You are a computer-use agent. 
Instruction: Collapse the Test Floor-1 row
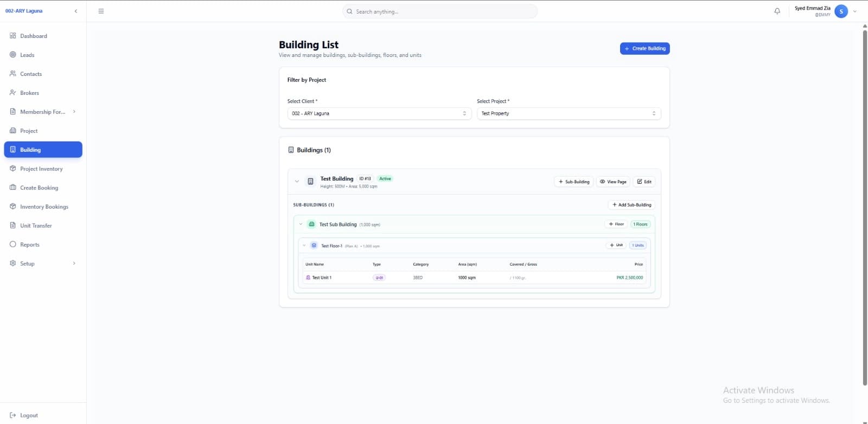(x=304, y=246)
